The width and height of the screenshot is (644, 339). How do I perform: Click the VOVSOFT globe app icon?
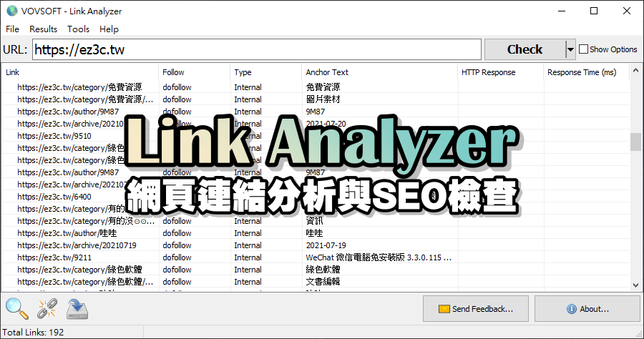pyautogui.click(x=12, y=11)
